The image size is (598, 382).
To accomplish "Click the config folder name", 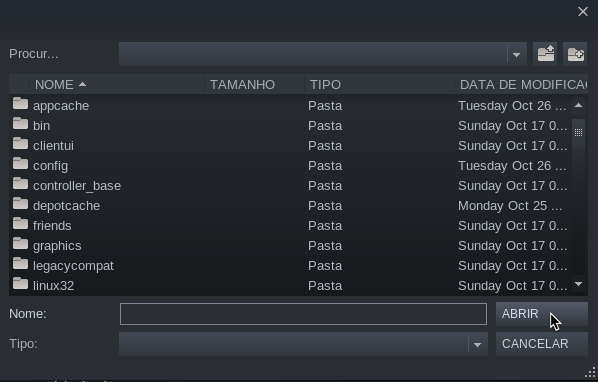I will pyautogui.click(x=50, y=166).
